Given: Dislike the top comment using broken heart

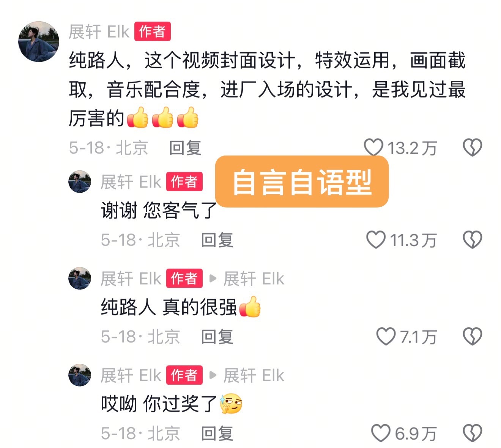Looking at the screenshot, I should (x=473, y=148).
